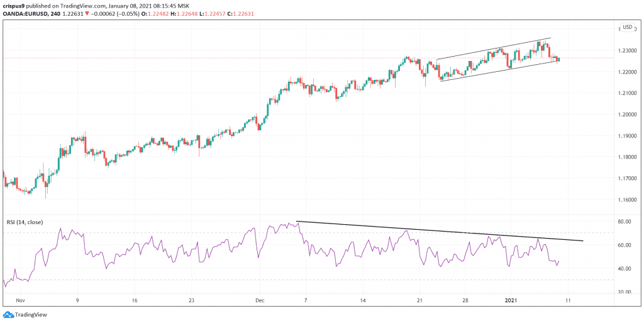644x323 pixels.
Task: Click the lower channel line on price chart
Action: [501, 71]
